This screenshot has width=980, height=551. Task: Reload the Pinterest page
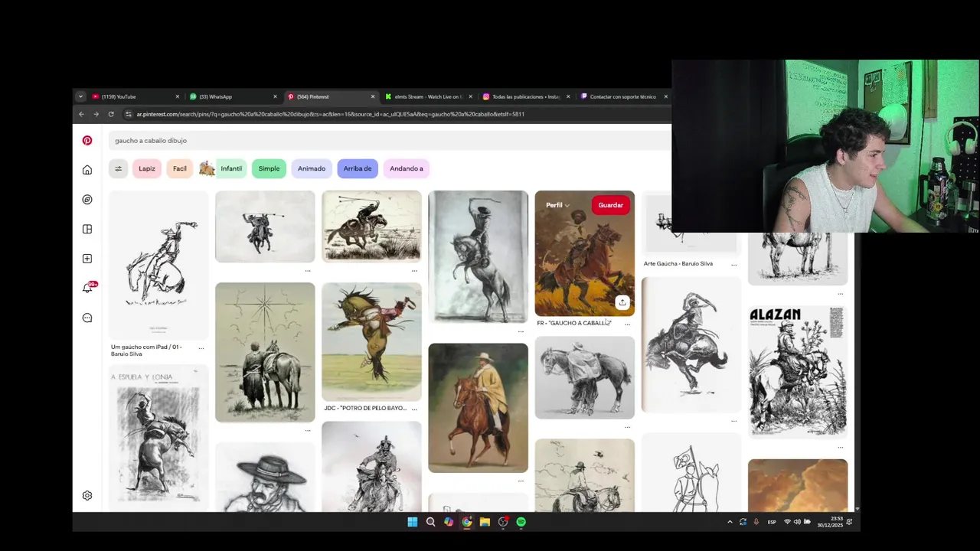click(111, 114)
